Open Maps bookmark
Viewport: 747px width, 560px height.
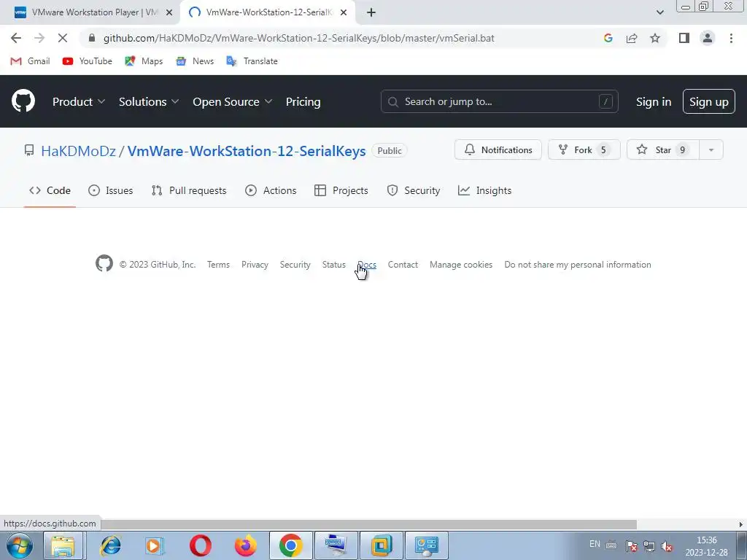pos(144,61)
